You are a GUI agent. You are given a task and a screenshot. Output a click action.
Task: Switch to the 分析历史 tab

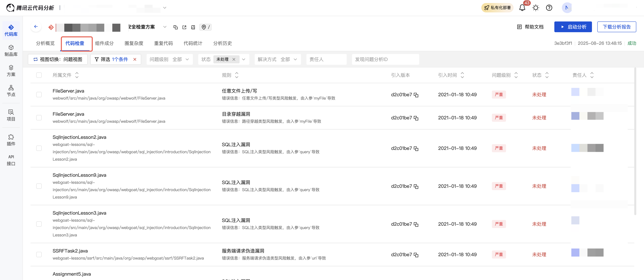(x=222, y=43)
